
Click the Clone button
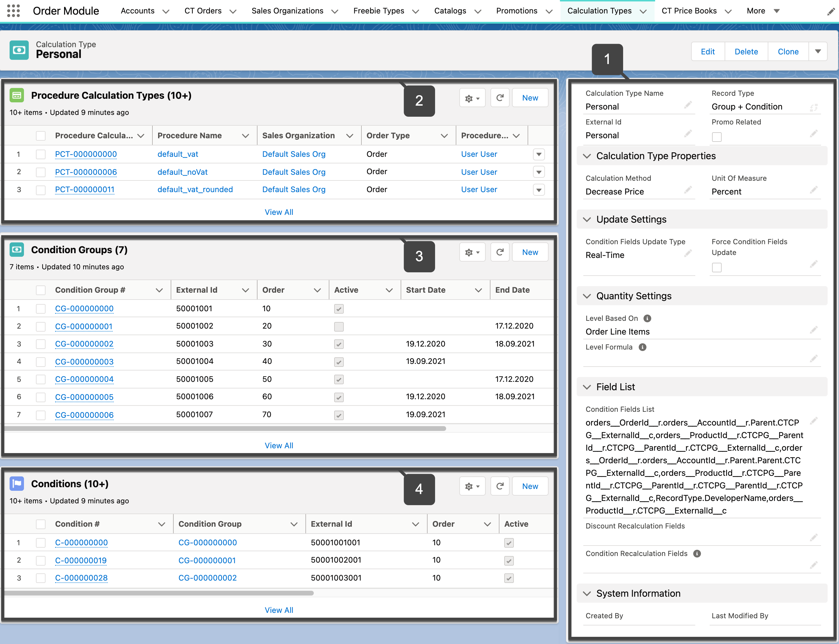788,51
